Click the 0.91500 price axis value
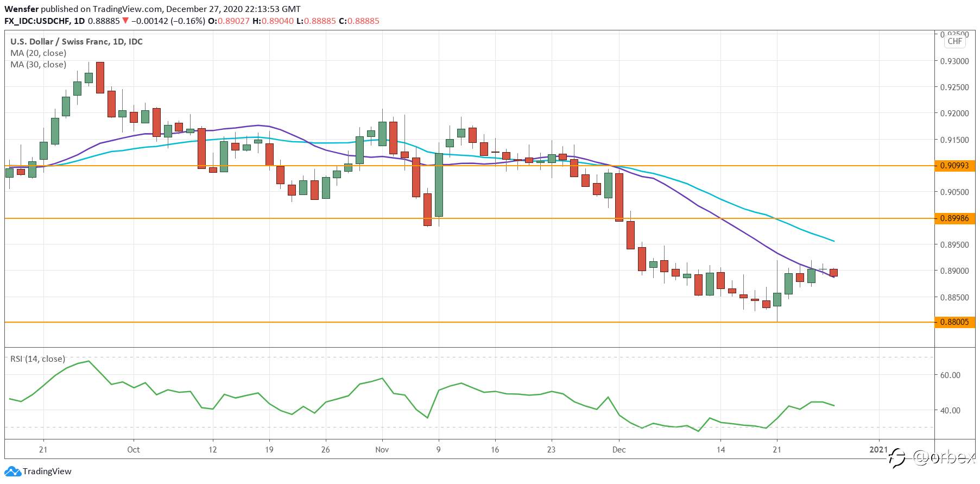This screenshot has width=980, height=484. click(x=954, y=140)
